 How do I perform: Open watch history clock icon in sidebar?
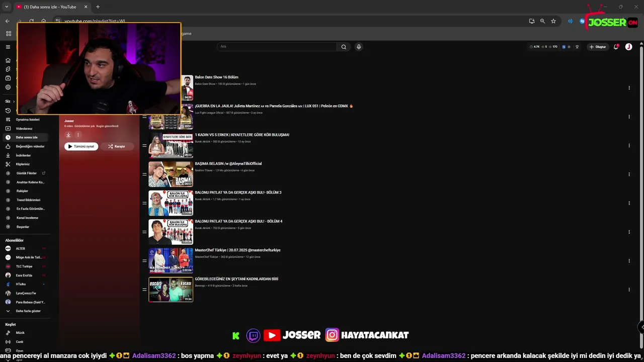(x=8, y=111)
